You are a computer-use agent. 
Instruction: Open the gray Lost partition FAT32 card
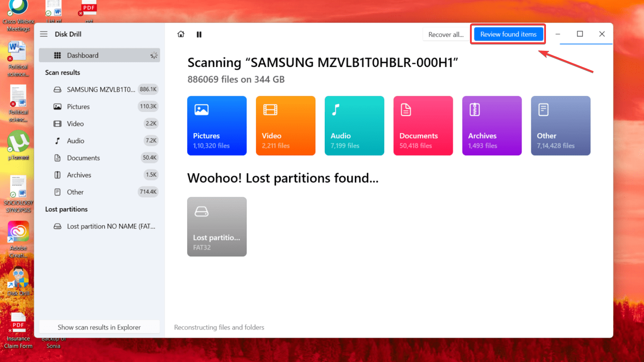coord(217,227)
